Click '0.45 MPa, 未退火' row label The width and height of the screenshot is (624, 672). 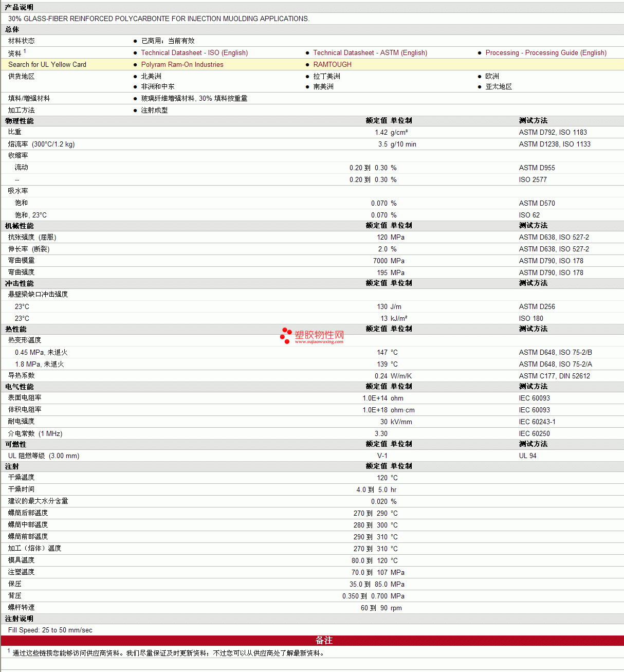click(x=41, y=353)
